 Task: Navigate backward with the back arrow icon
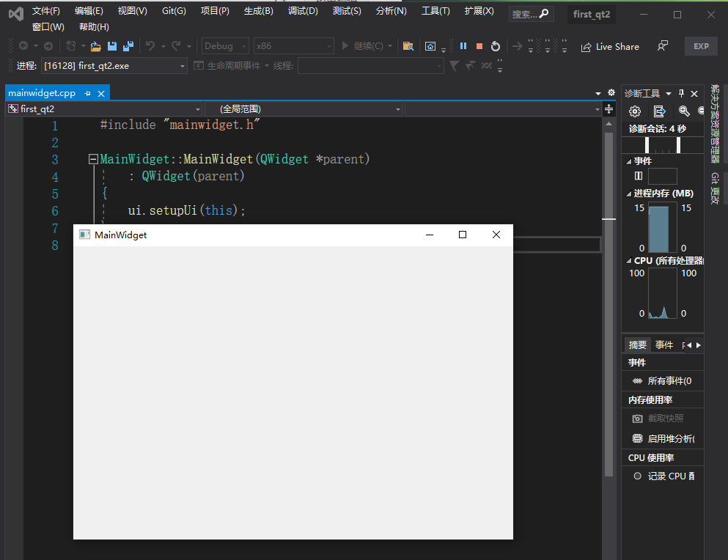pos(23,46)
